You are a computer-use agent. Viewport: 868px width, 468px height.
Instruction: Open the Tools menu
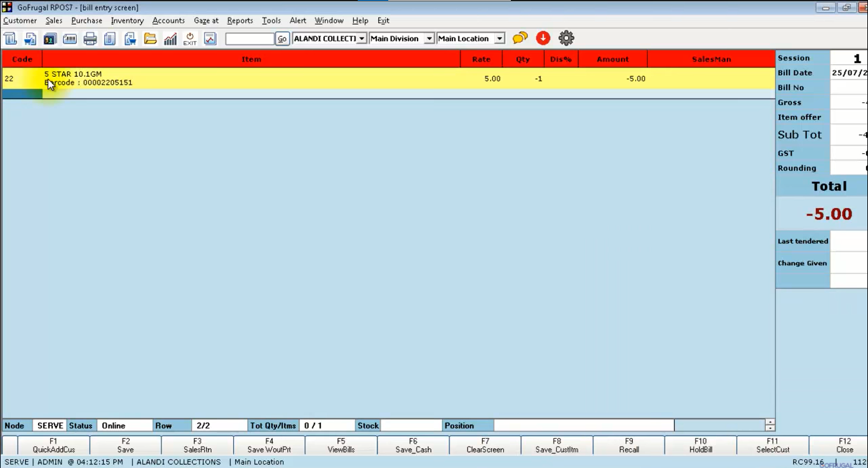point(271,20)
